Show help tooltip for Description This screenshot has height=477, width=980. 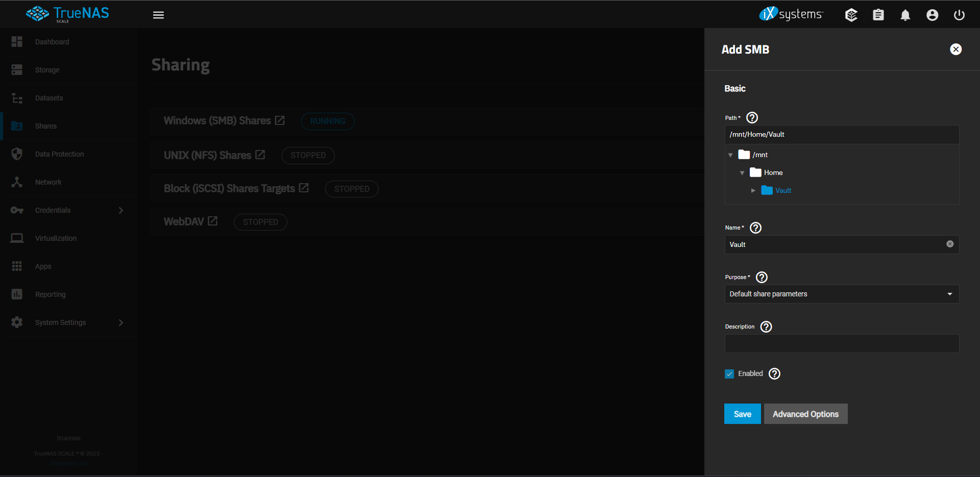click(x=766, y=327)
